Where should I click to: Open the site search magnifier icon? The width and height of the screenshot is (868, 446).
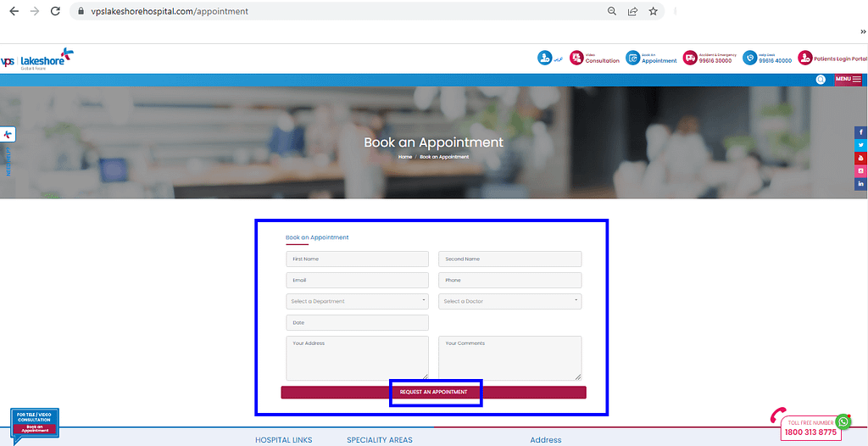(x=821, y=80)
